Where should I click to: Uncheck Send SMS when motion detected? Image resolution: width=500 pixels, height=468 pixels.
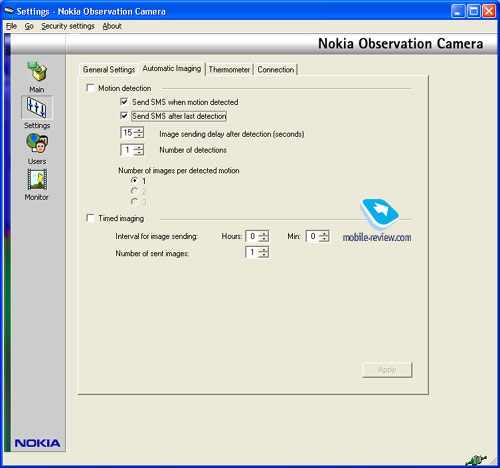[124, 102]
